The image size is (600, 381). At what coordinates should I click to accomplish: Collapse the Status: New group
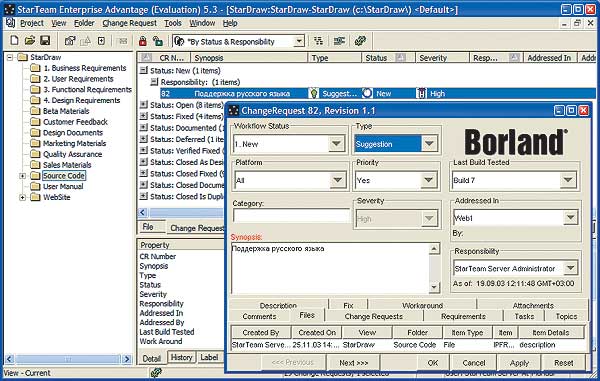[x=143, y=70]
